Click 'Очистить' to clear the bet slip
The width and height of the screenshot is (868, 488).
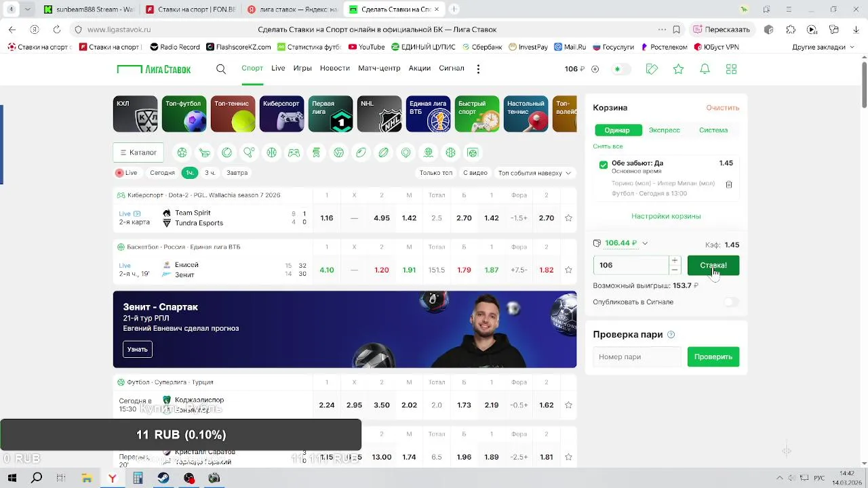tap(722, 108)
